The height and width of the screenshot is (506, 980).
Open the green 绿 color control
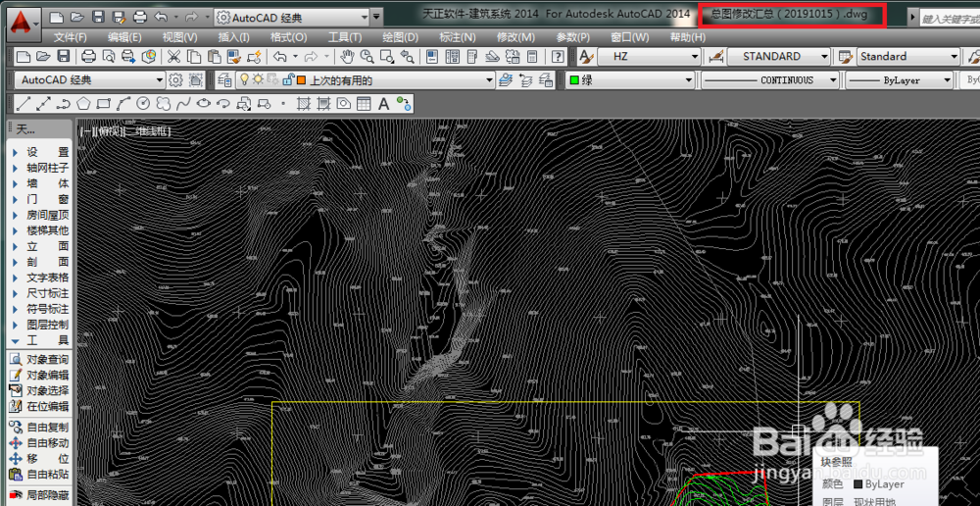click(x=630, y=80)
